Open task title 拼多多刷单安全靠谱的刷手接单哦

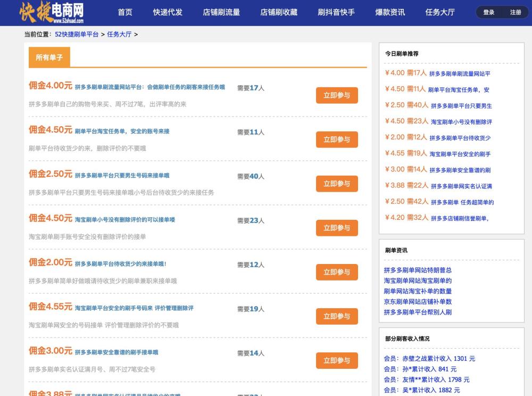117,352
